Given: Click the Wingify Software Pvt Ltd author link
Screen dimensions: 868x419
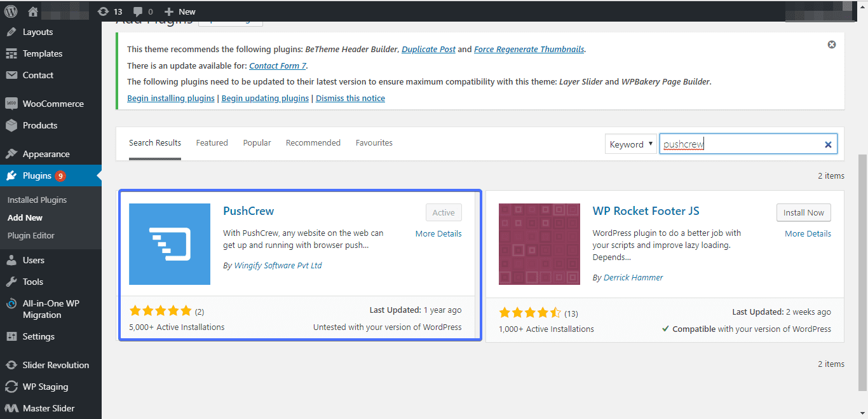Looking at the screenshot, I should coord(278,265).
